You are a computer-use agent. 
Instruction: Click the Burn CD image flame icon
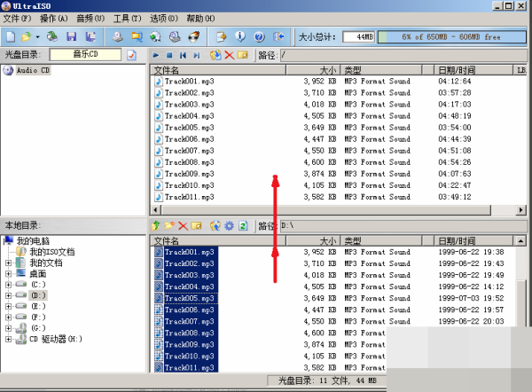pyautogui.click(x=193, y=36)
